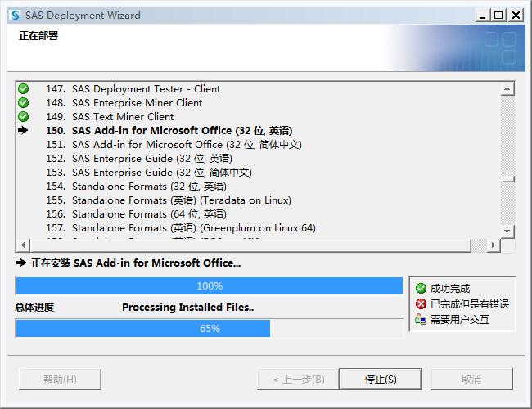Click the 需要用户交互 legend icon
532x409 pixels.
[421, 319]
